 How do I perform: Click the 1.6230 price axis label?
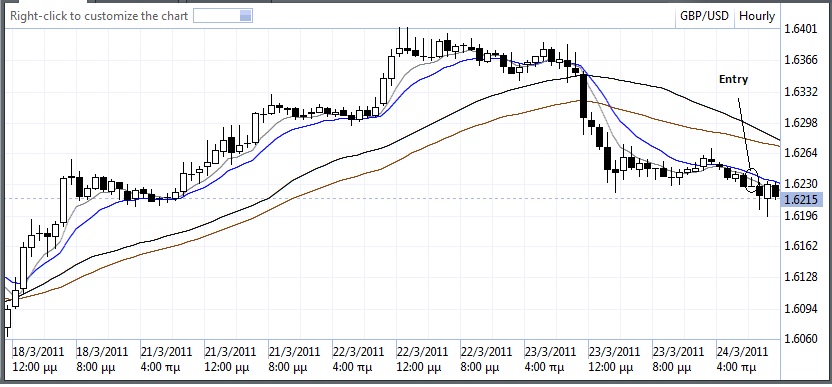point(800,184)
